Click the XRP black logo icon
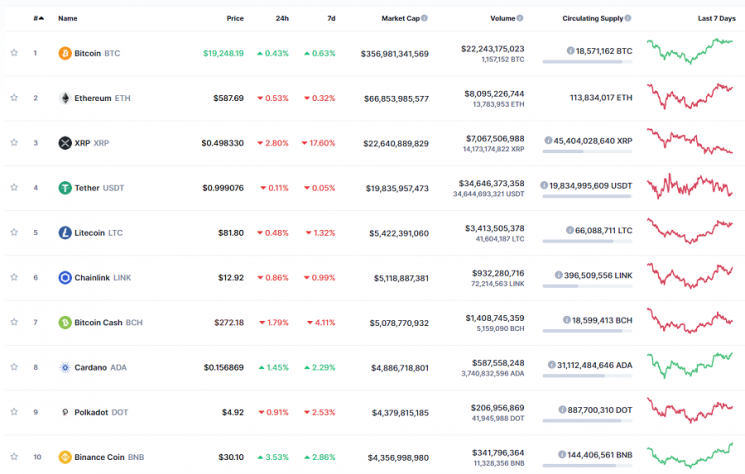 coord(65,143)
